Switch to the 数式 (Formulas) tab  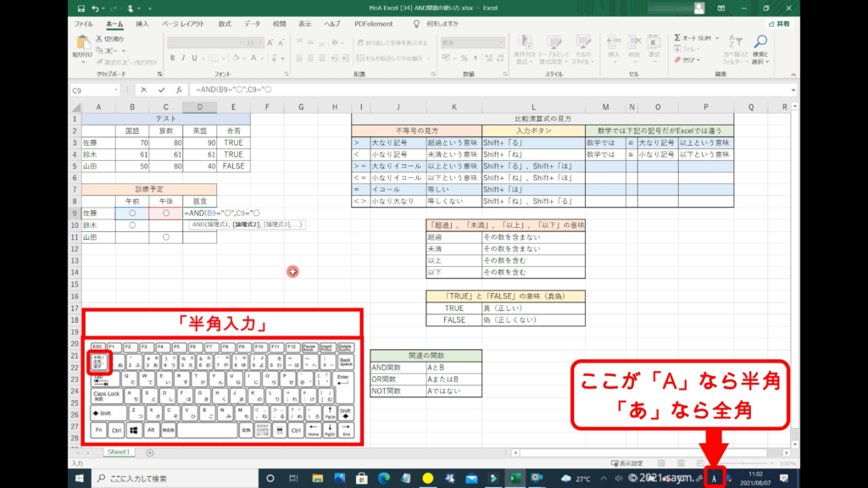tap(225, 24)
